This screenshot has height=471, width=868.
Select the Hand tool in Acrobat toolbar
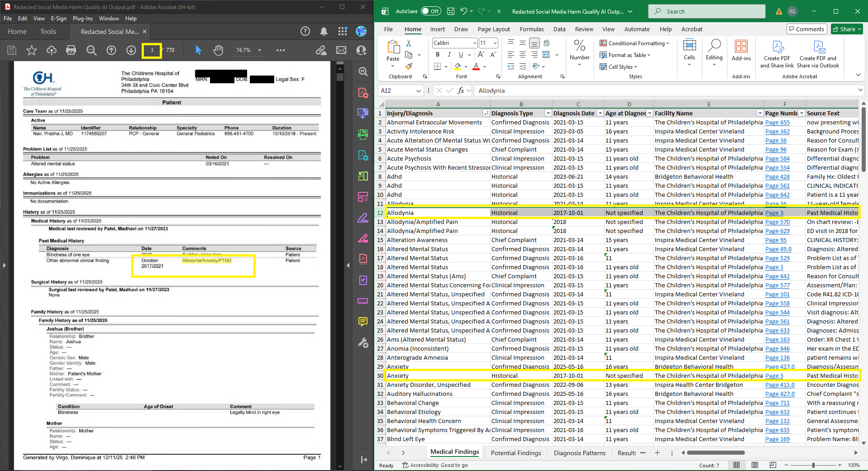tap(219, 50)
